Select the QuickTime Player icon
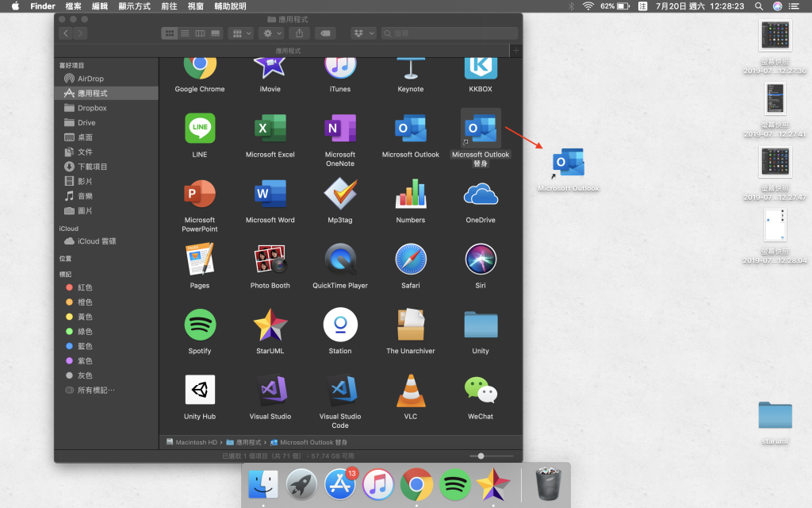This screenshot has width=812, height=508. click(x=340, y=260)
